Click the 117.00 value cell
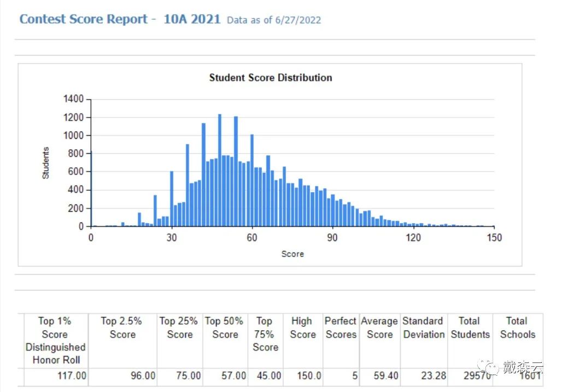 point(72,376)
